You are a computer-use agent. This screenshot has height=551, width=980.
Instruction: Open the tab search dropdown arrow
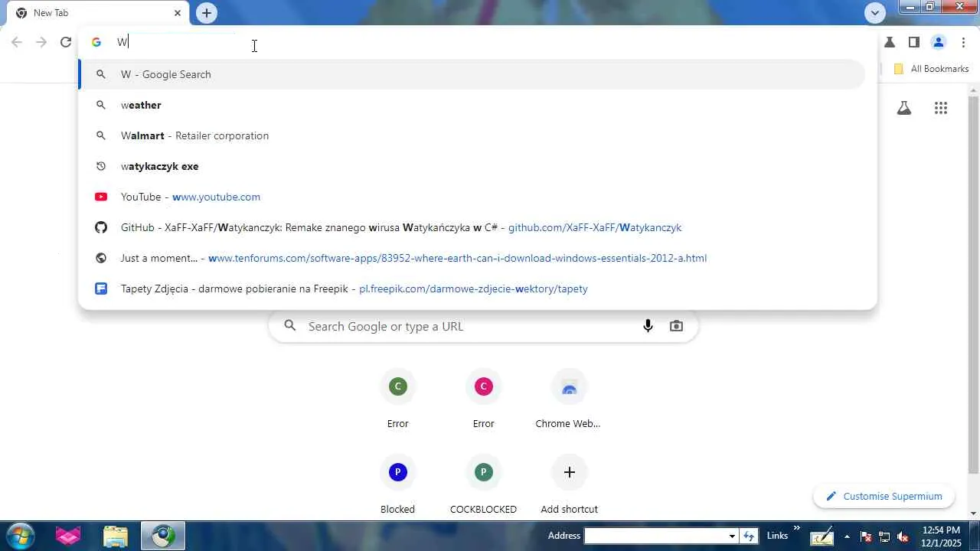click(875, 13)
